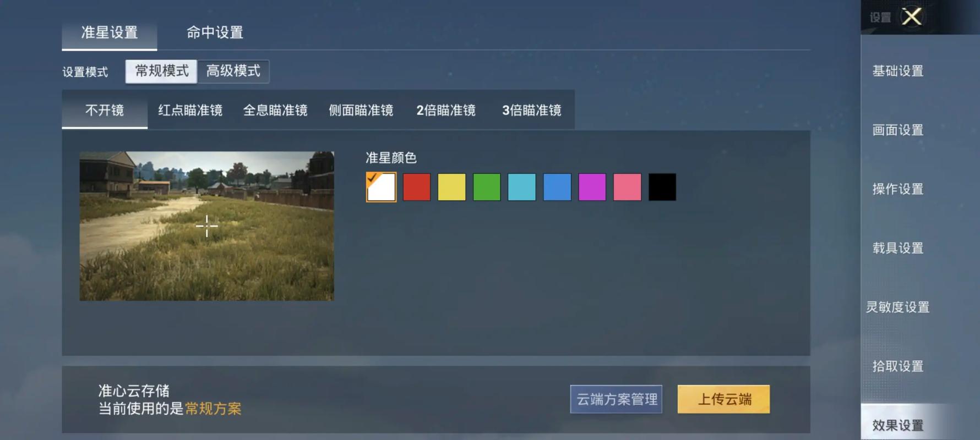The height and width of the screenshot is (440, 980).
Task: Click the crosshair preview image
Action: [206, 226]
